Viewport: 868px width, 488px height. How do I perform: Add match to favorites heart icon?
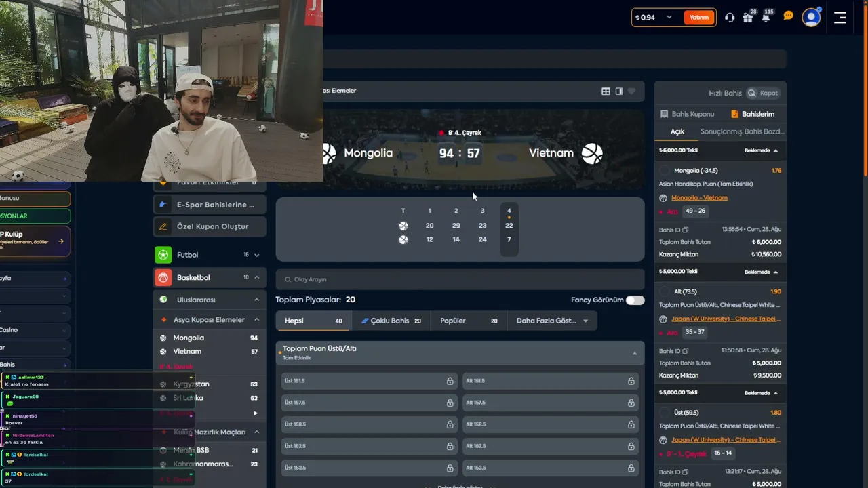pos(632,91)
